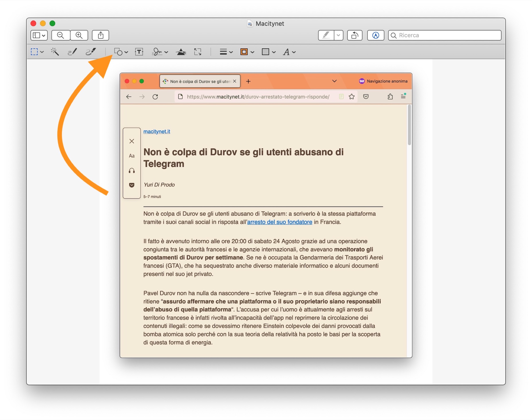Viewport: 532px width, 420px height.
Task: Rotate the image with the rotate button
Action: coord(354,35)
